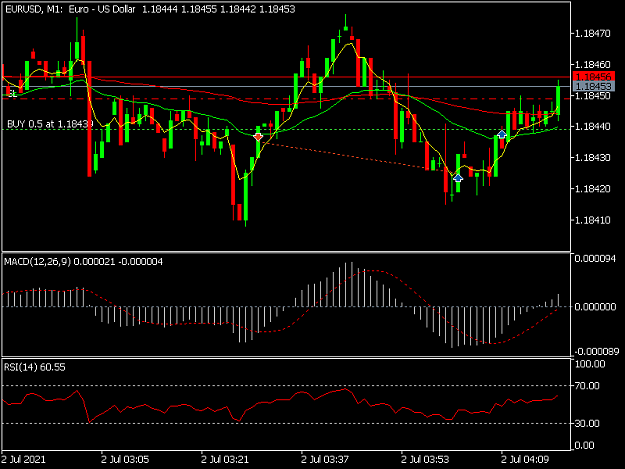Click the -0.000089 MACD scale value

pyautogui.click(x=596, y=351)
